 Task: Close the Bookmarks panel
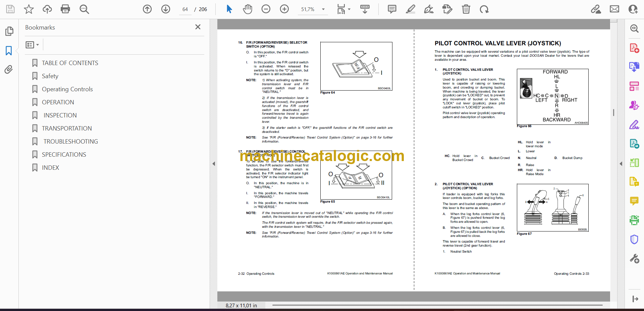(198, 27)
